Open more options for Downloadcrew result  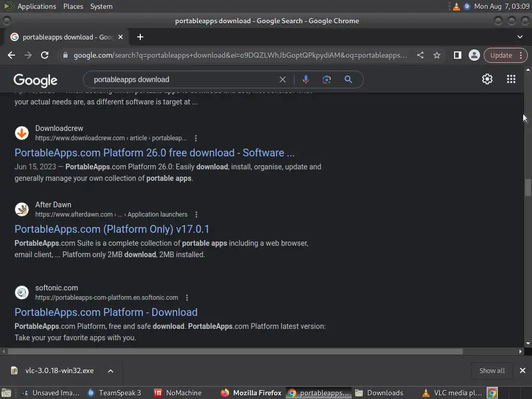click(196, 138)
